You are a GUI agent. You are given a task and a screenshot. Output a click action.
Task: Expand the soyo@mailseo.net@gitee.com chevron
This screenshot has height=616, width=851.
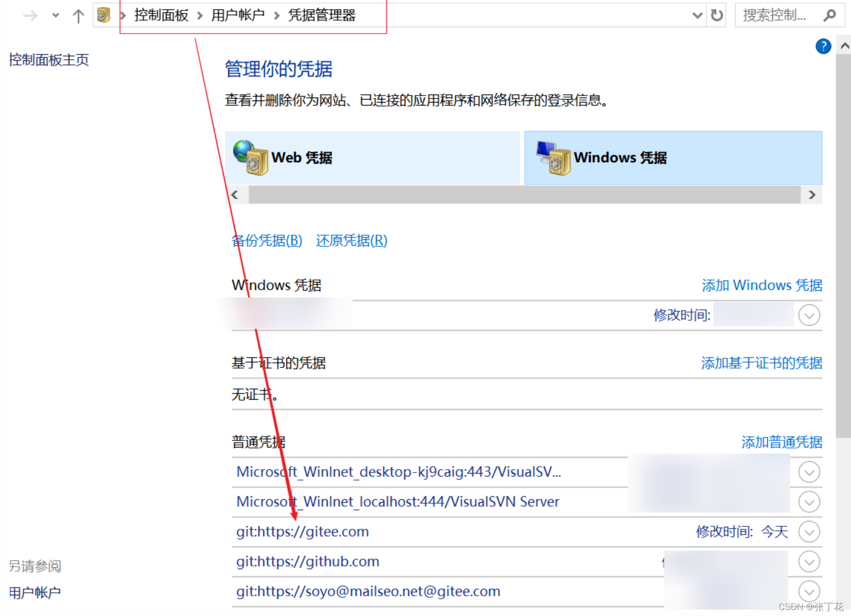coord(809,591)
